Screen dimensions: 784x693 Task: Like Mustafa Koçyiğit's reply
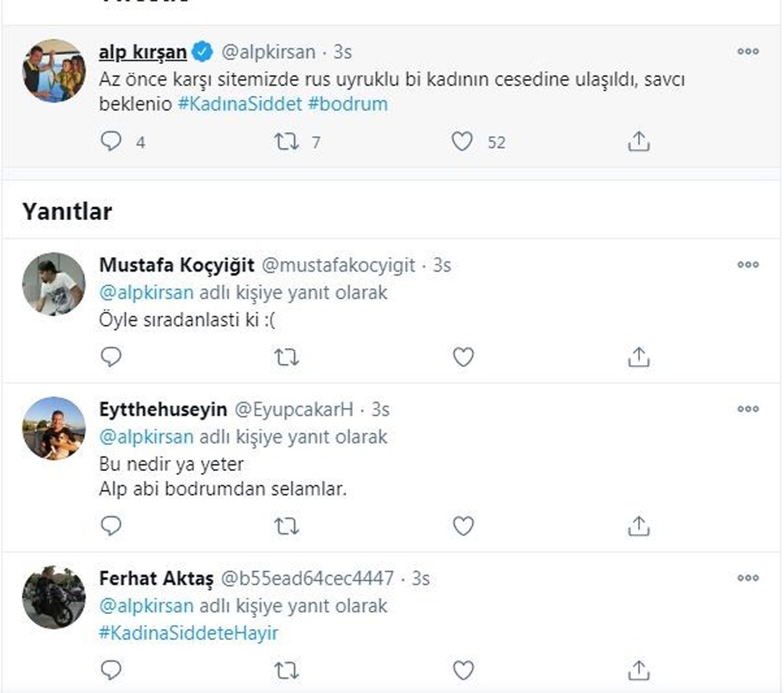point(463,357)
